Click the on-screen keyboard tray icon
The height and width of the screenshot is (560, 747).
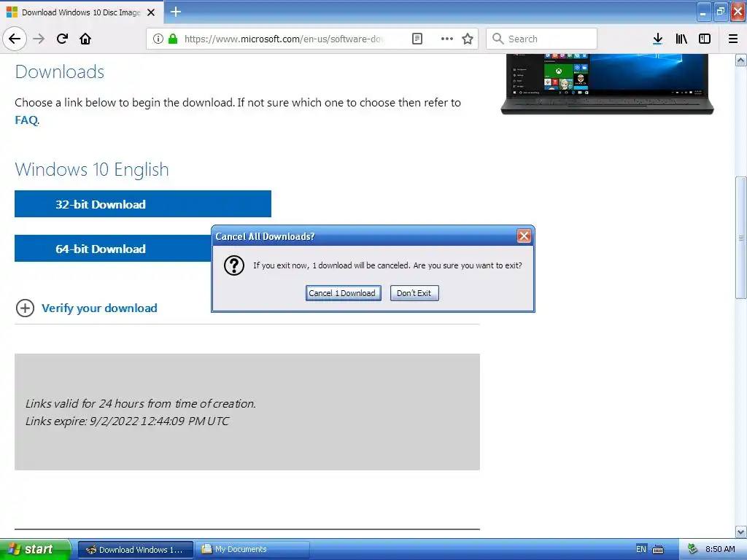(658, 550)
